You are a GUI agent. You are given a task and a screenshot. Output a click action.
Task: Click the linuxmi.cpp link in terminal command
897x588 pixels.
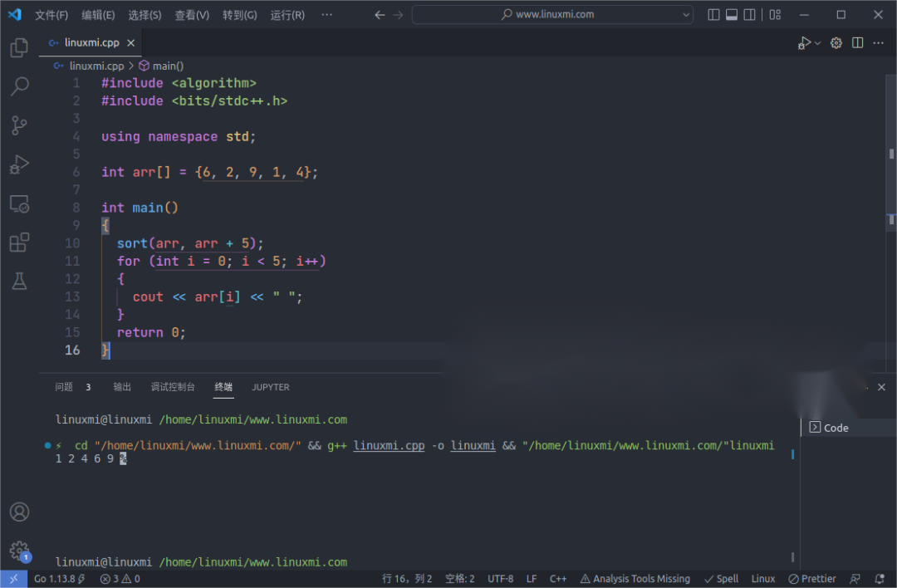point(389,446)
